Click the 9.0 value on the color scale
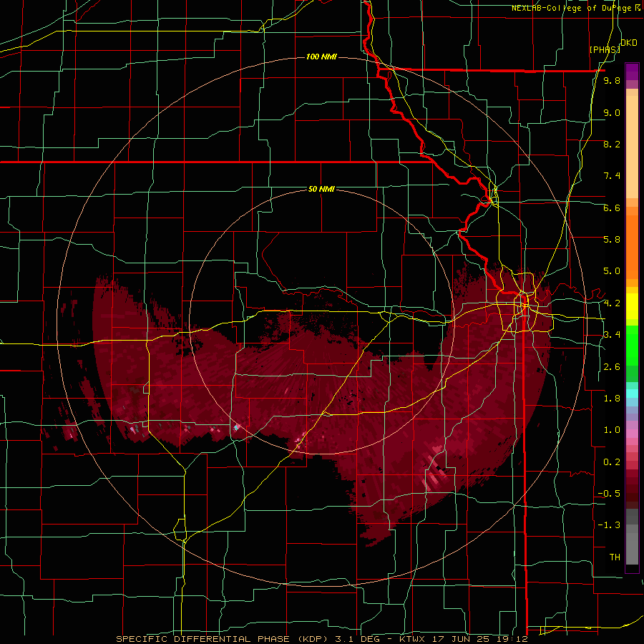This screenshot has width=644, height=644. tap(612, 113)
